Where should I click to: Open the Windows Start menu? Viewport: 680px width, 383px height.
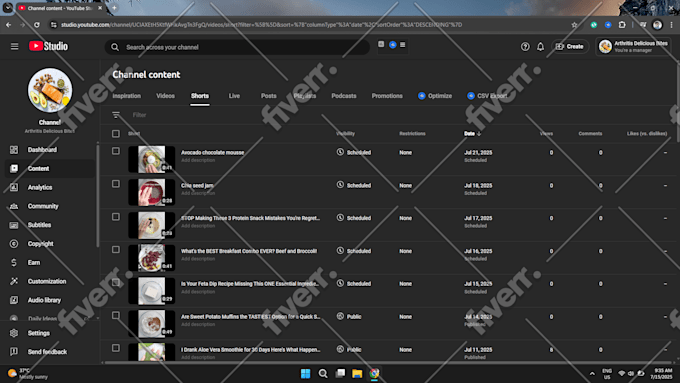pyautogui.click(x=305, y=373)
